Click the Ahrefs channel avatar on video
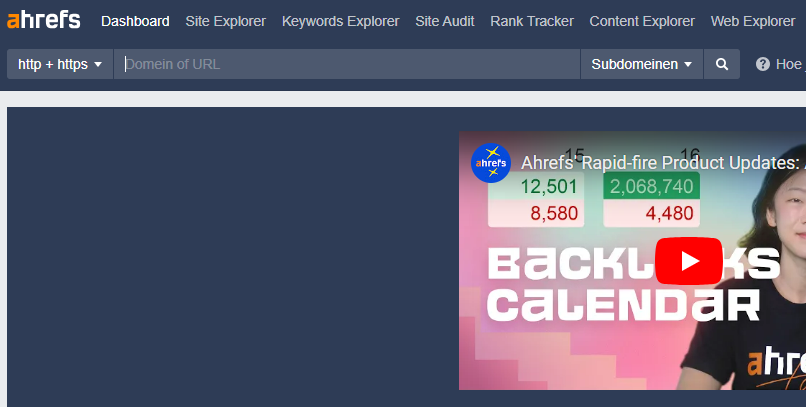Viewport: 806px width, 407px height. click(491, 163)
